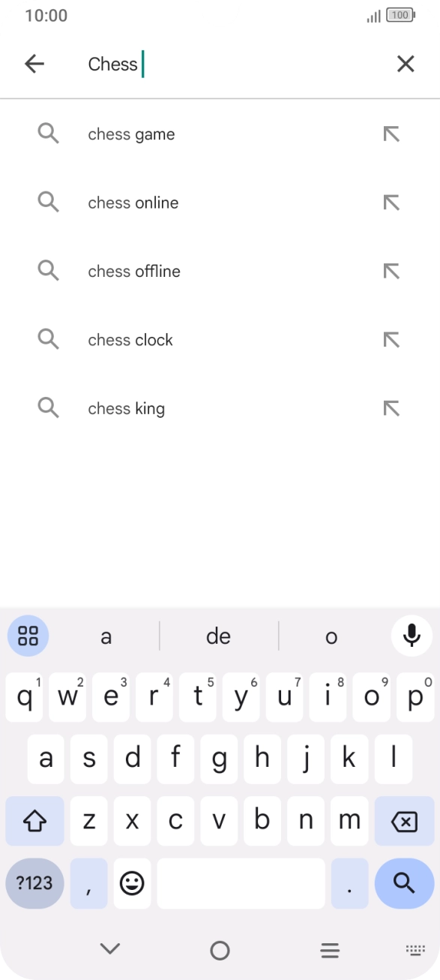Tap the voice input microphone icon

click(x=412, y=636)
